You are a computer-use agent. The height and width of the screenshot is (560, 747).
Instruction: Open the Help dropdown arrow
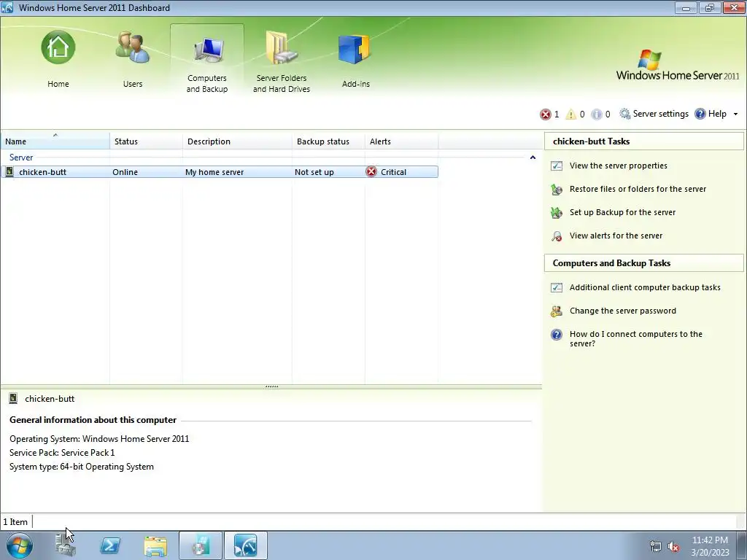tap(735, 114)
